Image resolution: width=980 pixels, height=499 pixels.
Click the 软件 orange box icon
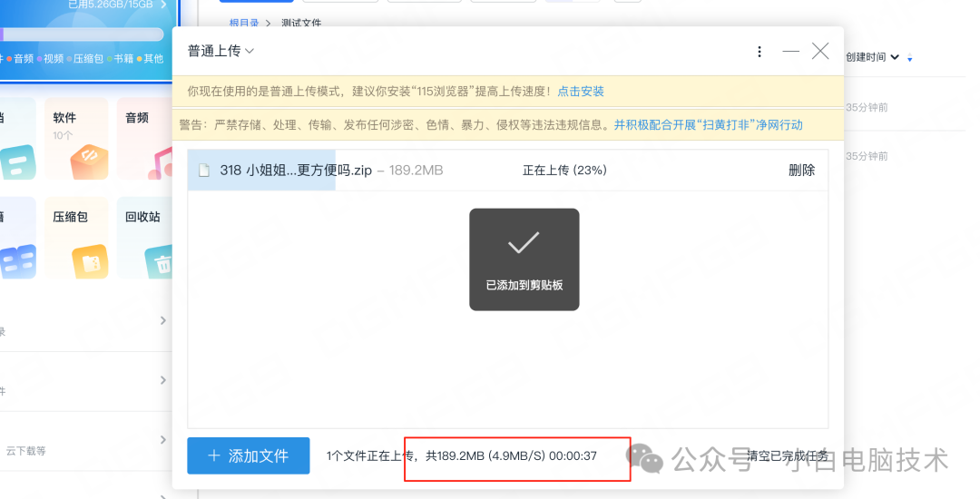pyautogui.click(x=89, y=161)
